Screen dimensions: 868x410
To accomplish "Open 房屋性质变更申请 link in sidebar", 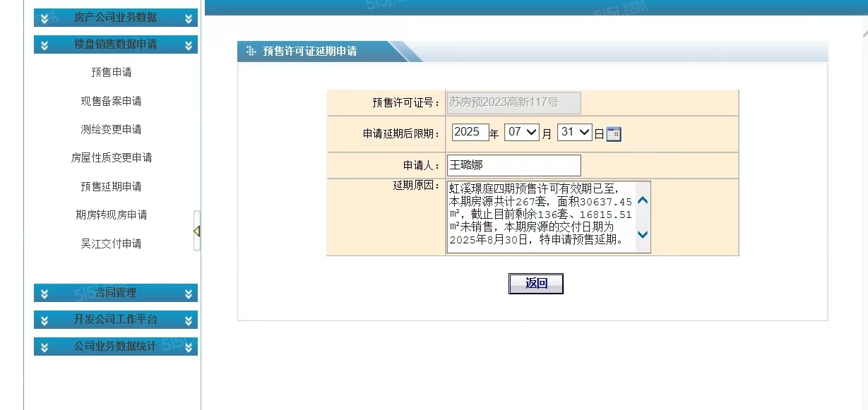I will [x=112, y=158].
